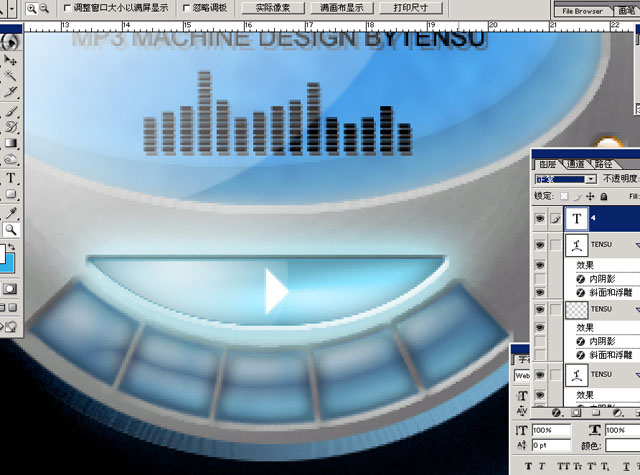The width and height of the screenshot is (640, 475).
Task: Toggle lock image pixels brush icon
Action: click(x=577, y=197)
